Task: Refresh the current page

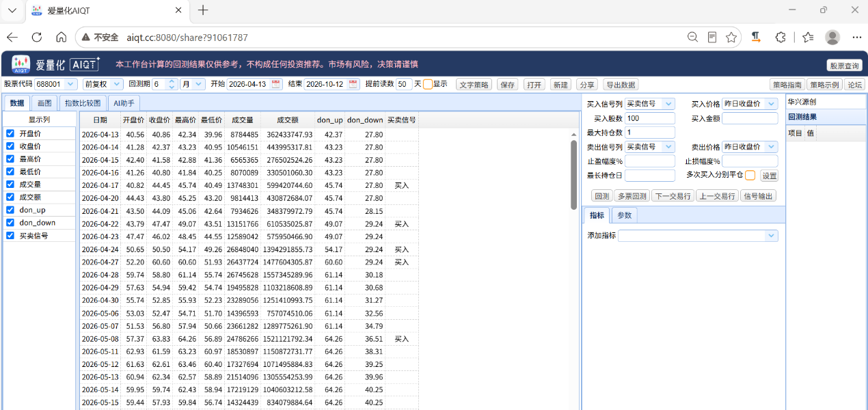Action: pos(37,37)
